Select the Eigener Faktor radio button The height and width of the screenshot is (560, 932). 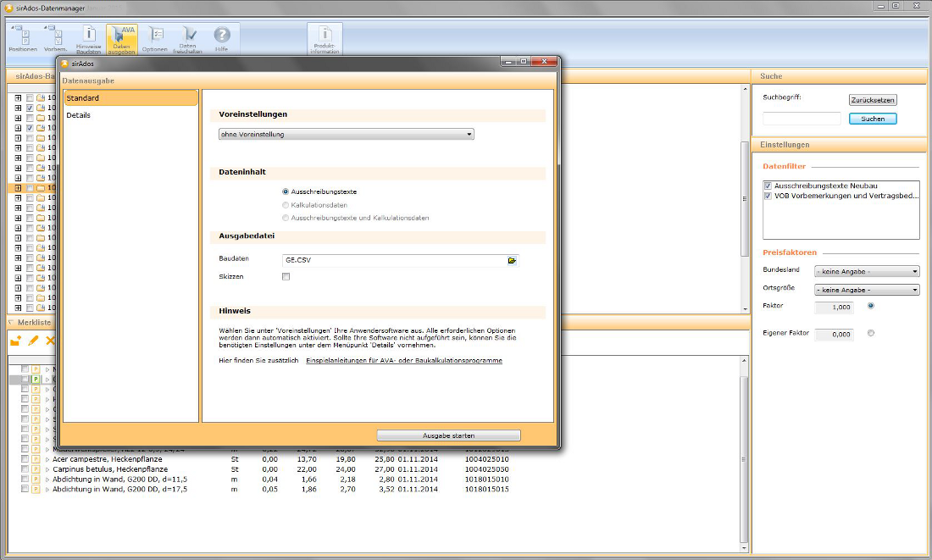click(x=871, y=334)
